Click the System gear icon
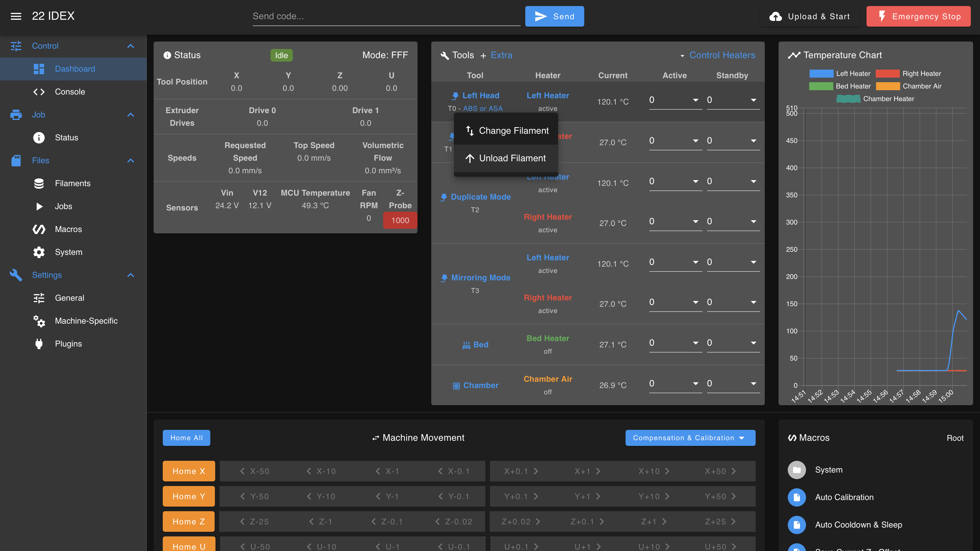Viewport: 980px width, 551px height. [x=39, y=252]
